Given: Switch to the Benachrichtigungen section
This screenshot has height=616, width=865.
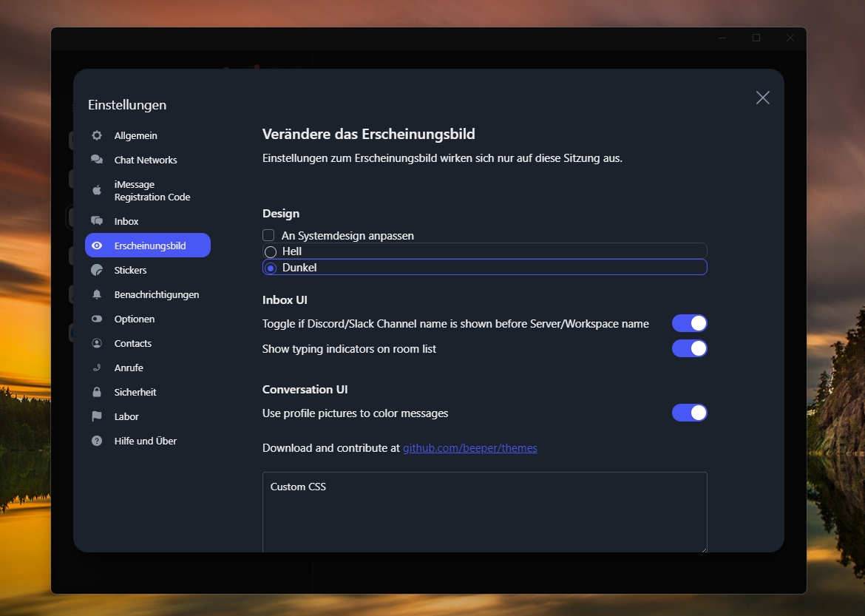Looking at the screenshot, I should coord(148,294).
